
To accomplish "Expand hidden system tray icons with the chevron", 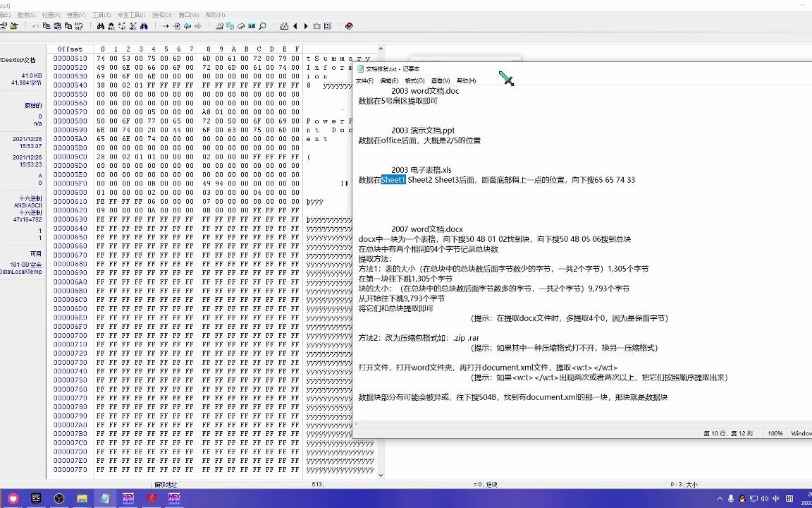I will [720, 499].
